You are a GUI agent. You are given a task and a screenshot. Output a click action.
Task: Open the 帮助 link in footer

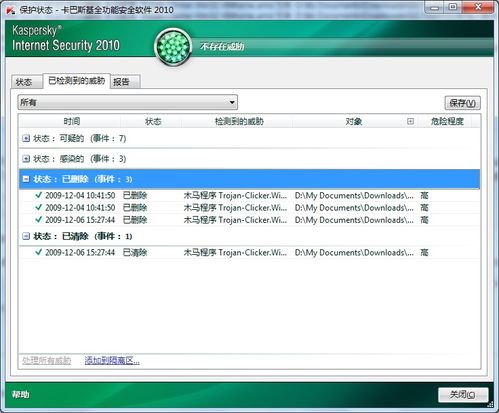coord(21,395)
